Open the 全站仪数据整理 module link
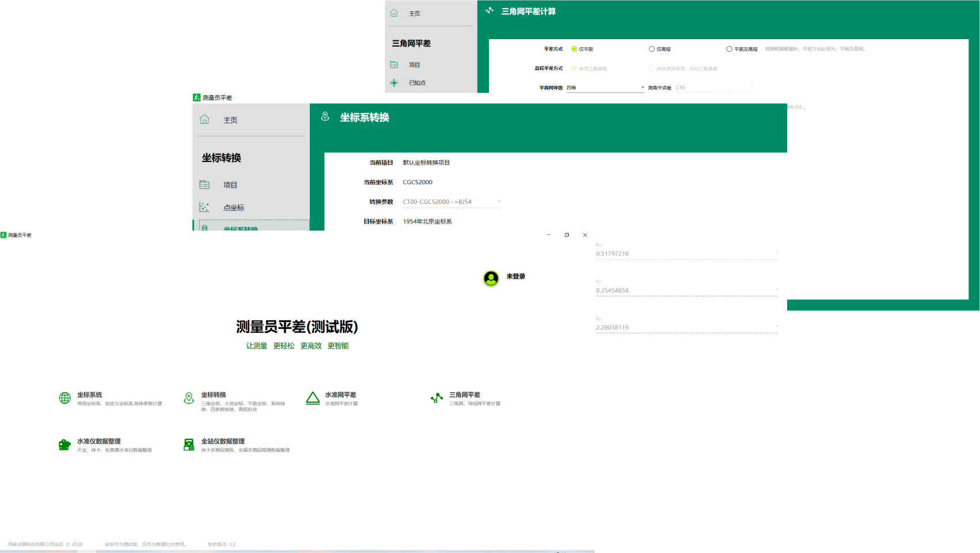 pos(223,441)
